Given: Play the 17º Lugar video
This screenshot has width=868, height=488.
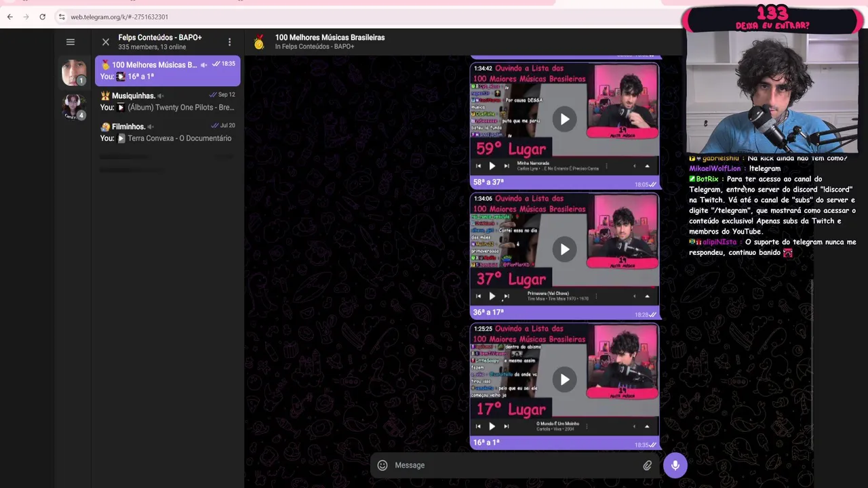Looking at the screenshot, I should [x=565, y=380].
